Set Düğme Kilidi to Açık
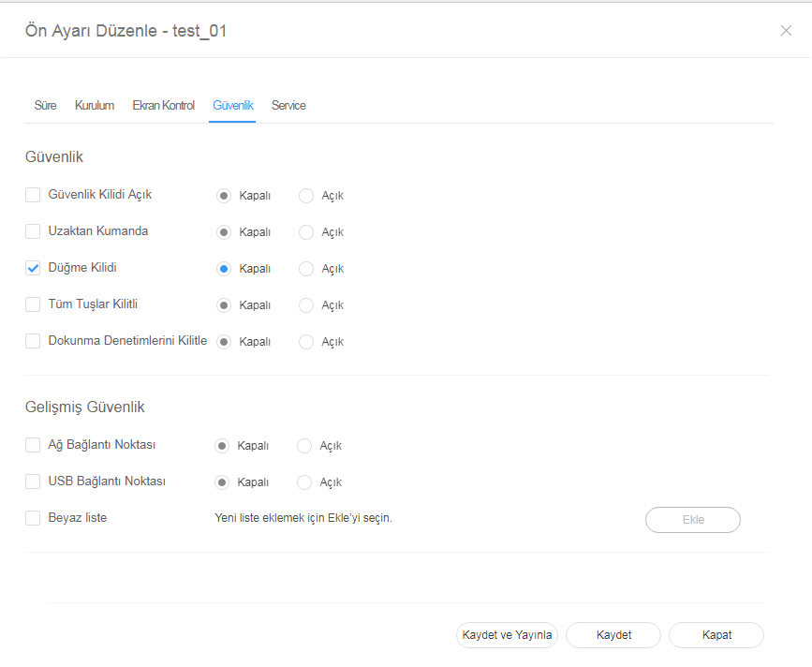This screenshot has width=812, height=667. coord(306,269)
